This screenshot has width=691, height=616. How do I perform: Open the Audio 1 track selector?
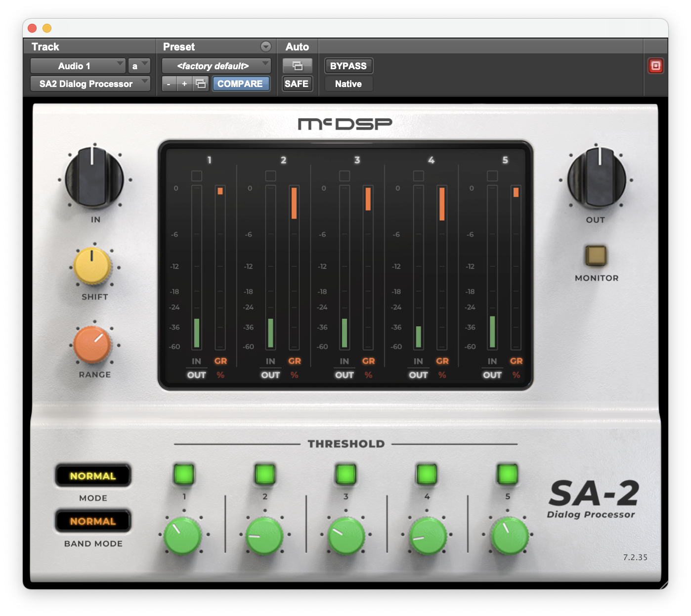coord(78,66)
